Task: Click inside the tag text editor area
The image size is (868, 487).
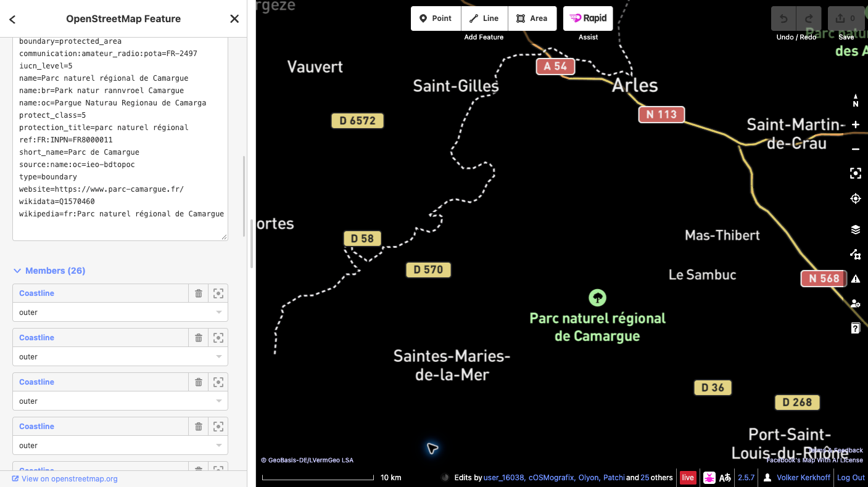Action: click(x=120, y=139)
